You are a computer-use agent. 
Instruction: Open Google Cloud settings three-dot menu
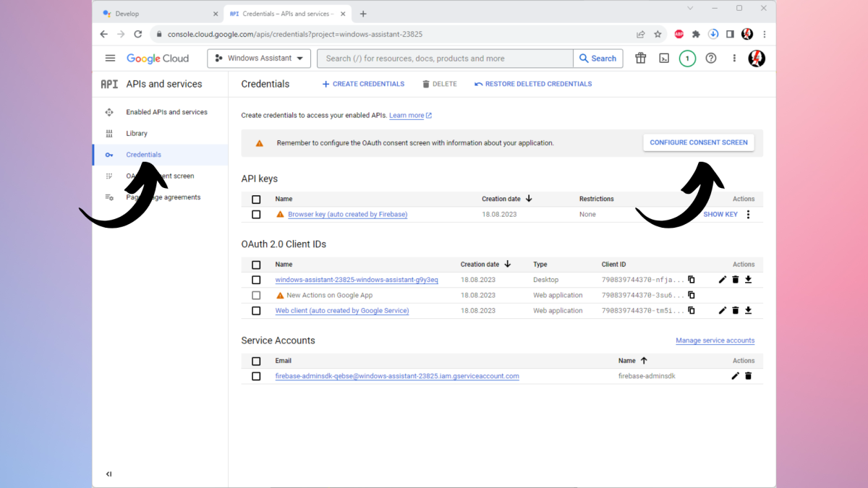[x=734, y=59]
